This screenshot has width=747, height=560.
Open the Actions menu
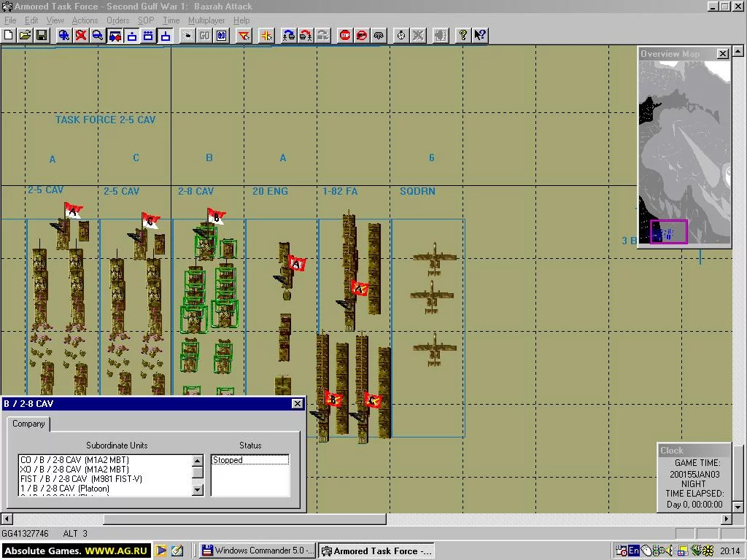85,20
